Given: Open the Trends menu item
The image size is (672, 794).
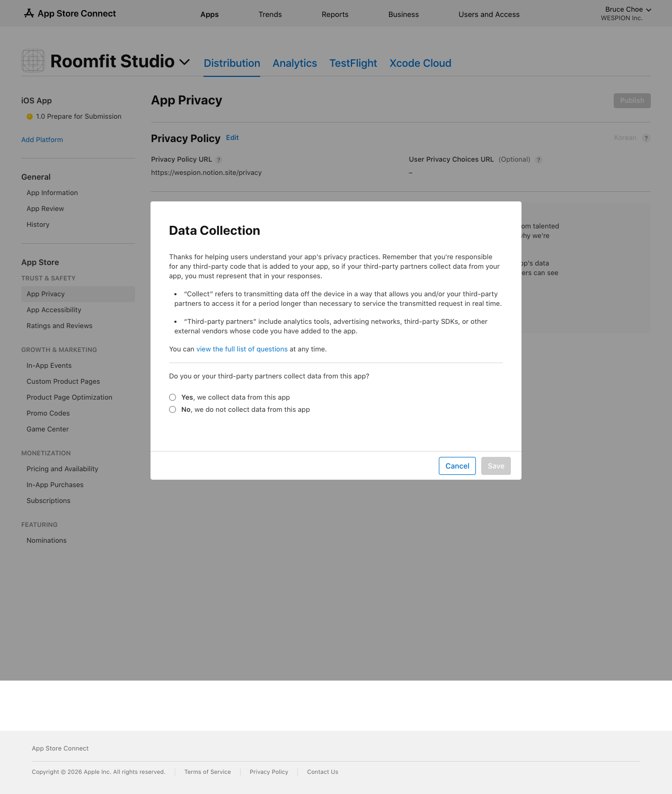Looking at the screenshot, I should point(270,14).
